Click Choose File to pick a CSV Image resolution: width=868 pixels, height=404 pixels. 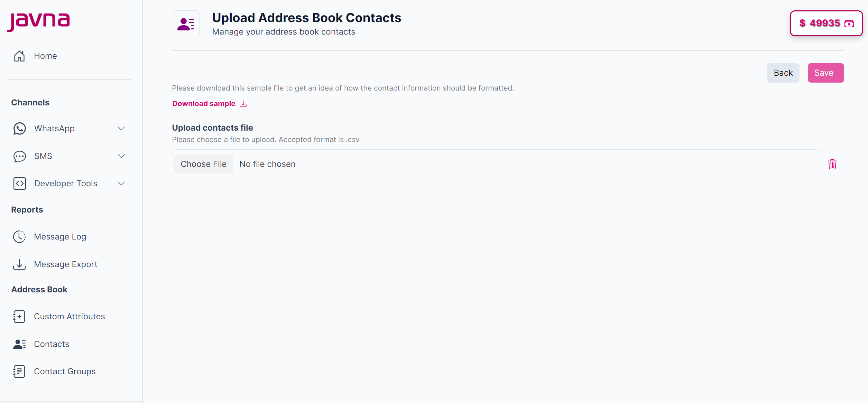(x=203, y=164)
